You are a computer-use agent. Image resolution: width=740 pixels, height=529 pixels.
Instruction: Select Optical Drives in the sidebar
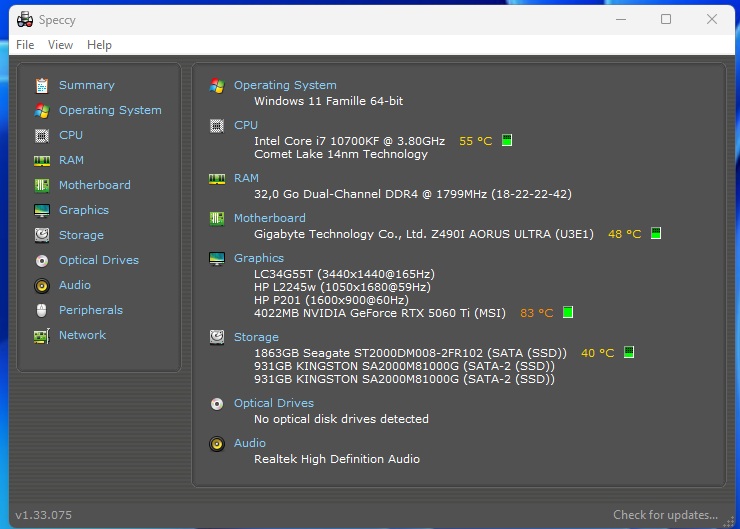(x=99, y=260)
